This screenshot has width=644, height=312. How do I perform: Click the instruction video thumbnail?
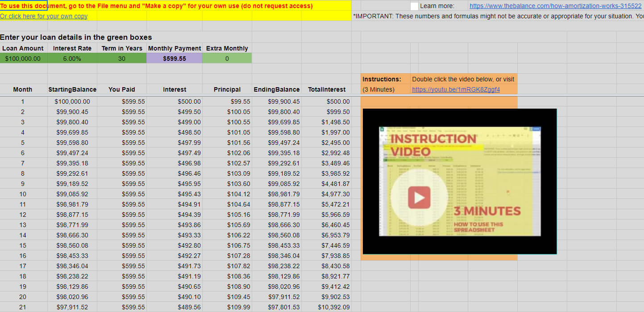click(460, 181)
